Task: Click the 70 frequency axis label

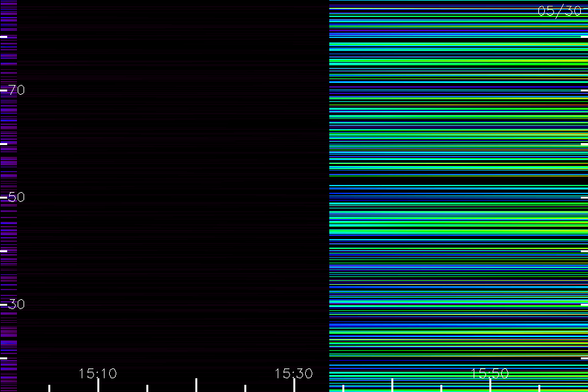Action: (x=16, y=90)
